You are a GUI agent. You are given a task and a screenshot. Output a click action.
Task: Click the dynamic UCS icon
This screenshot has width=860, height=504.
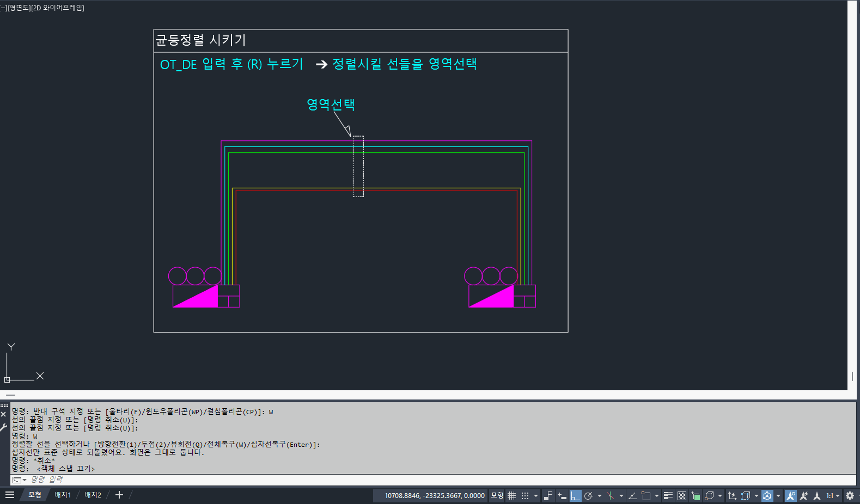pos(732,496)
